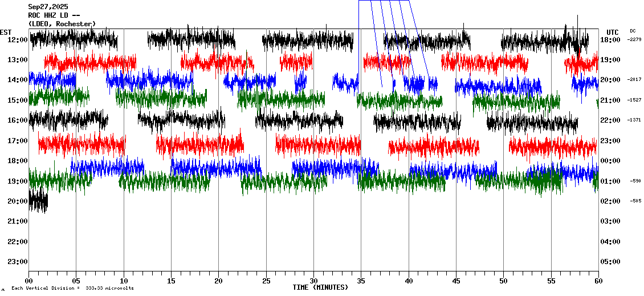This screenshot has height=296, width=644.
Task: Click the 45 minute tick label
Action: point(456,281)
